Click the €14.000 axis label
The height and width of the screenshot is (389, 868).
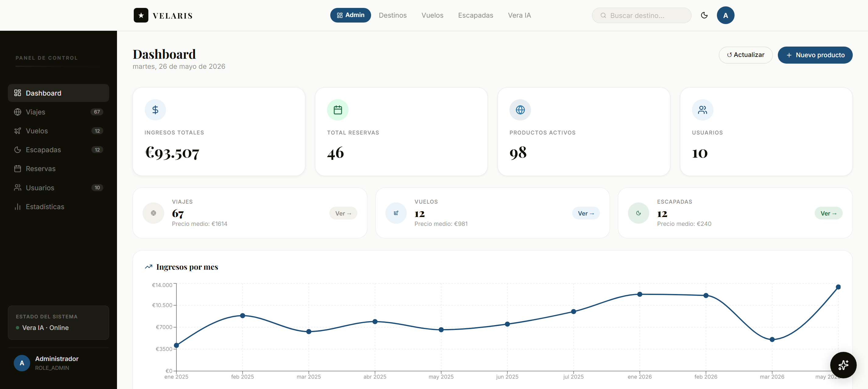(162, 285)
